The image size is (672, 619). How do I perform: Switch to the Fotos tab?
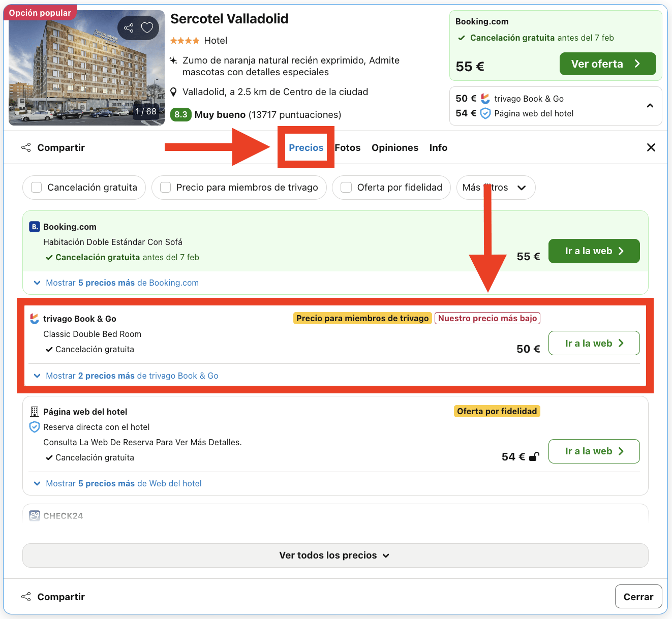coord(347,147)
